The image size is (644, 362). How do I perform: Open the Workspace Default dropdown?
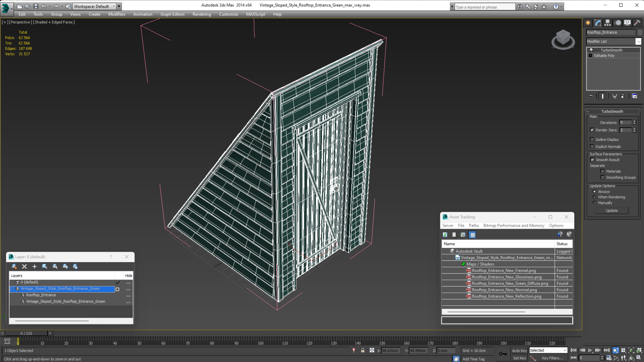(x=94, y=6)
